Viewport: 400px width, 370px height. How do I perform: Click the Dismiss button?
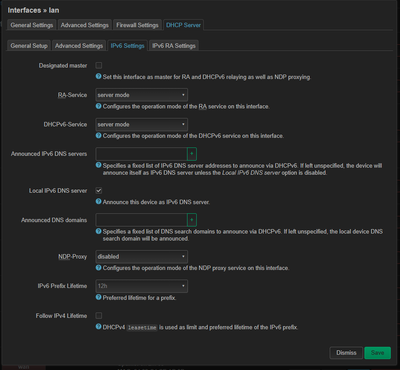click(346, 353)
